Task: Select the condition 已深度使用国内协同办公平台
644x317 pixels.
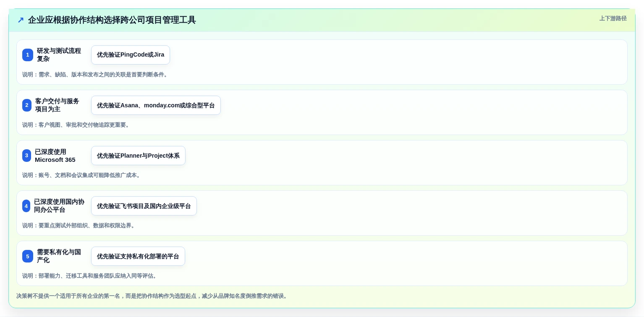Action: 59,206
